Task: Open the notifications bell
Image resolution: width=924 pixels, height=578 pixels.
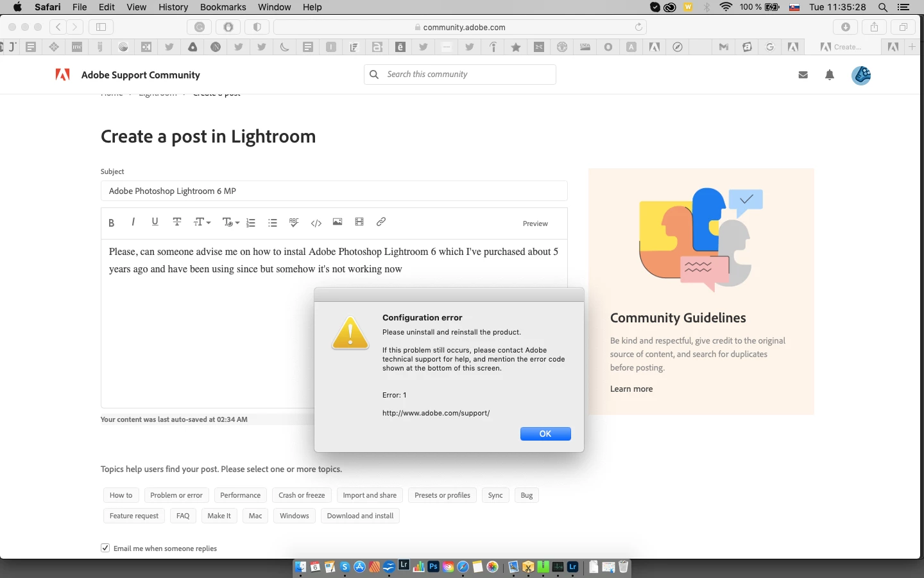Action: pos(830,75)
